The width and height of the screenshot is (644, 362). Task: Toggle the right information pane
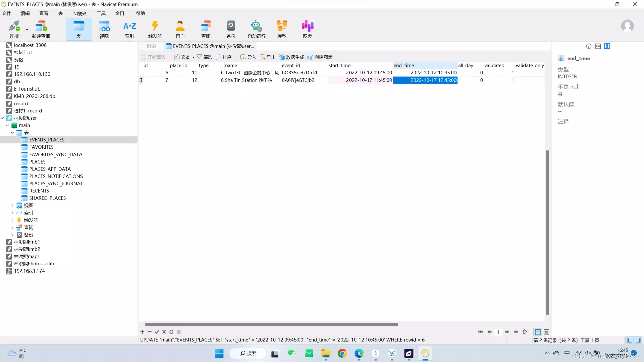(x=638, y=340)
